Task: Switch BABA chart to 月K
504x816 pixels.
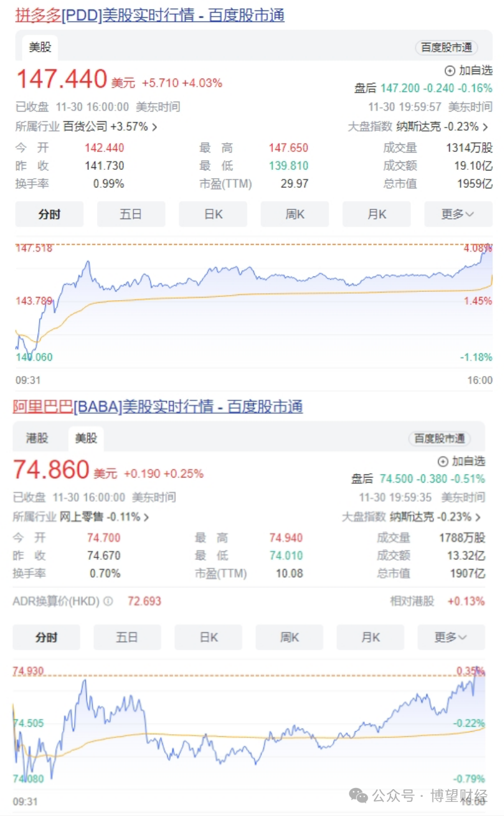Action: [370, 637]
